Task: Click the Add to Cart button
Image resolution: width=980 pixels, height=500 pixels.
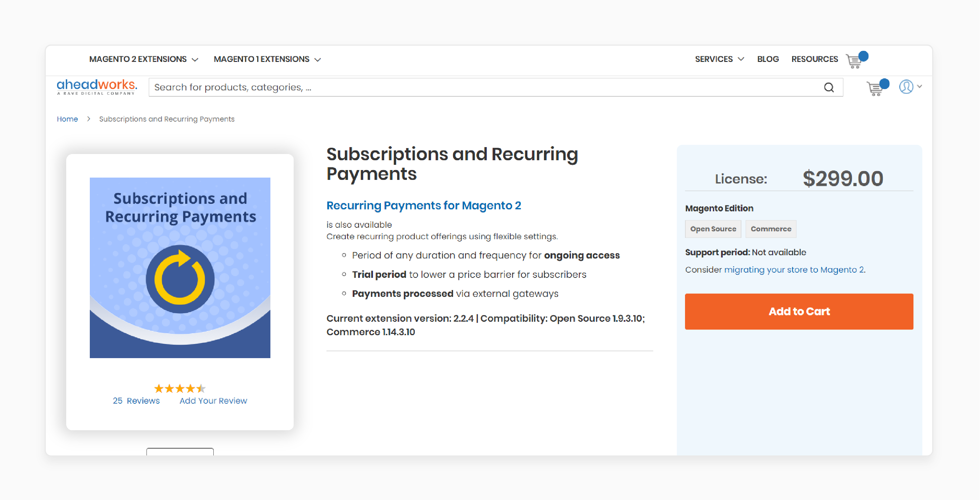Action: pos(799,311)
